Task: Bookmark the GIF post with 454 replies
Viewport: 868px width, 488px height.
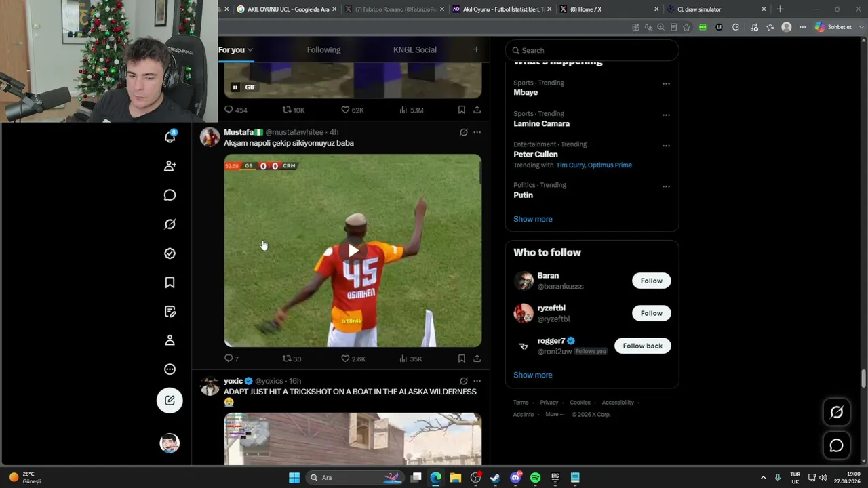Action: coord(461,110)
